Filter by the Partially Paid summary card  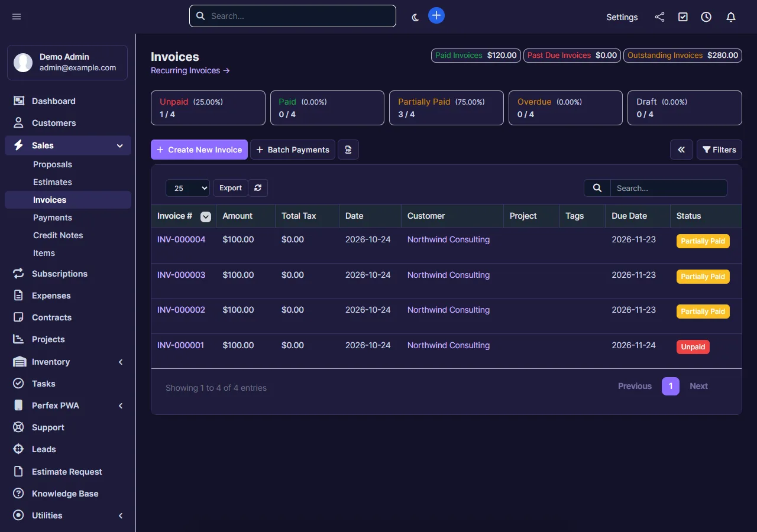pos(447,108)
